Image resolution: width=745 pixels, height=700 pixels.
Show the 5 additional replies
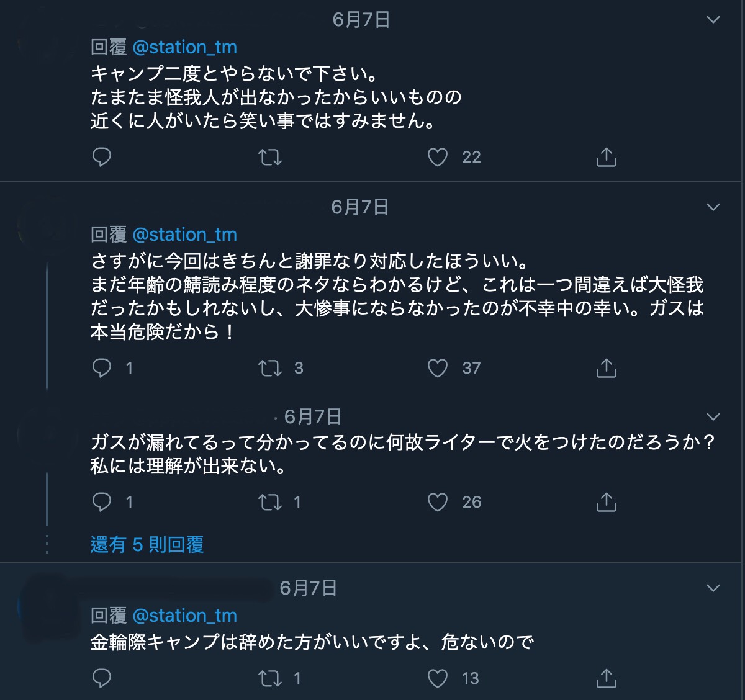pos(146,545)
